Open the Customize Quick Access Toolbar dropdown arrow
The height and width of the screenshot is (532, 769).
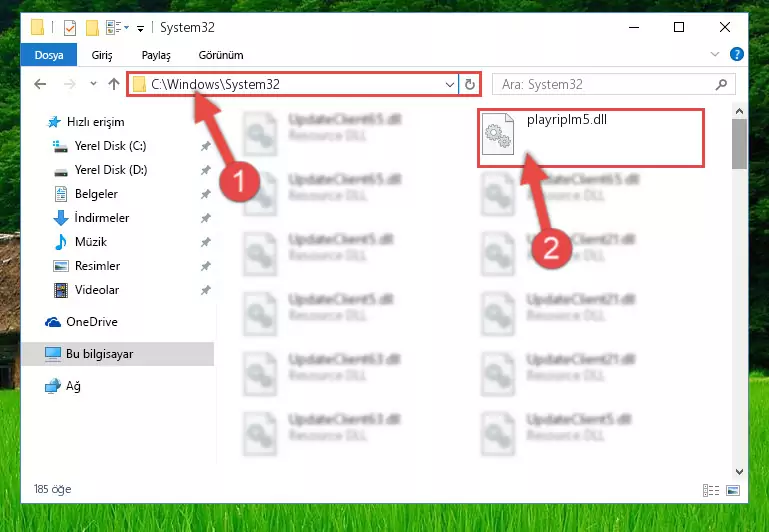pos(140,29)
